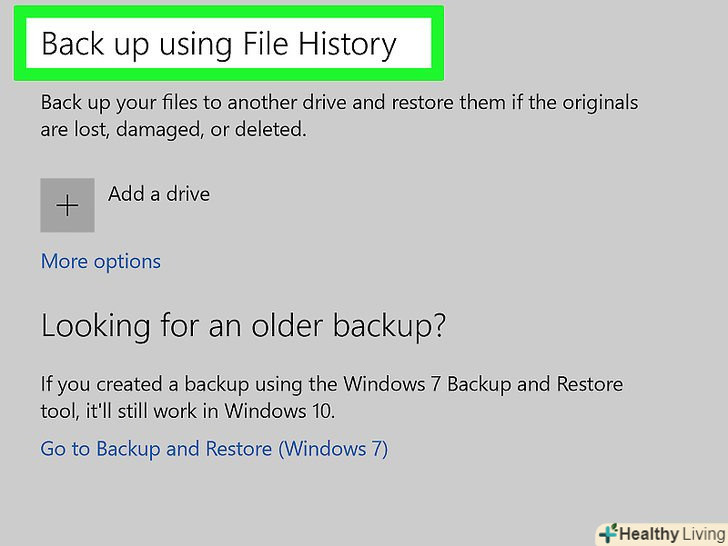Go to Backup and Restore (Windows 7)

(214, 449)
